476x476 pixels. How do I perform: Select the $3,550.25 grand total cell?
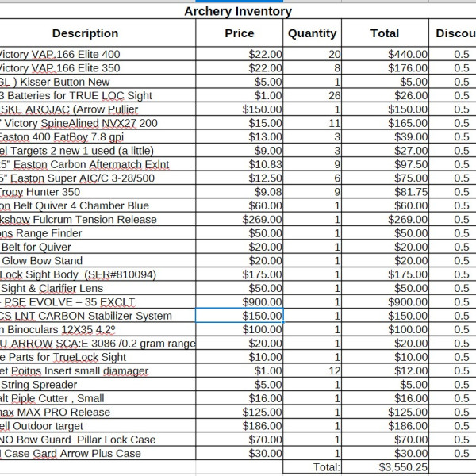(x=385, y=467)
